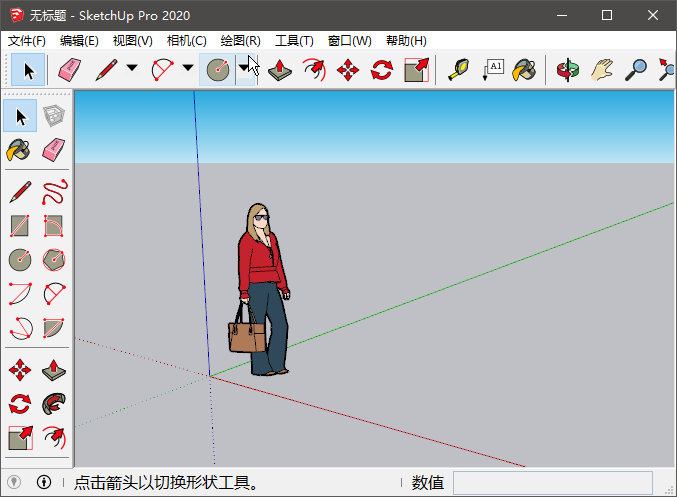This screenshot has width=677, height=497.
Task: Choose the Rectangle tool in left panel
Action: 20,226
